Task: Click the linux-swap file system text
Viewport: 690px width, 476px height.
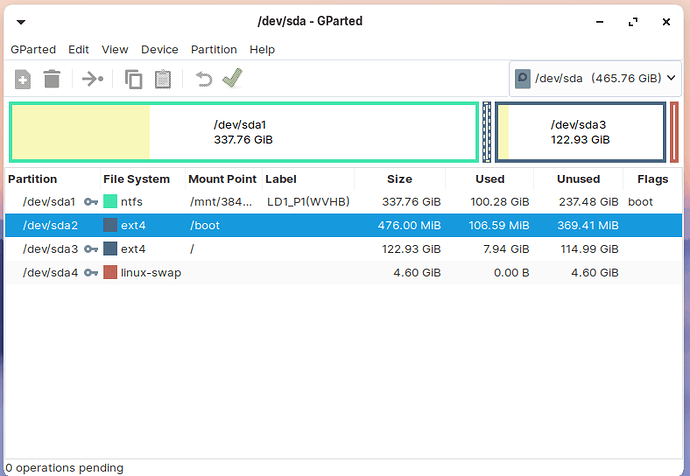Action: tap(151, 273)
